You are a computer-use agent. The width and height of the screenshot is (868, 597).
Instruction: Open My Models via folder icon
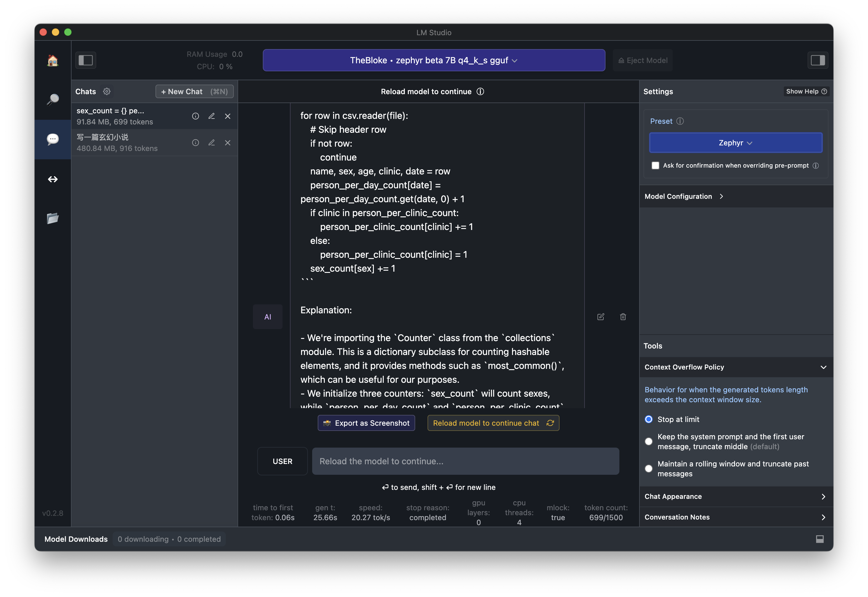coord(53,219)
